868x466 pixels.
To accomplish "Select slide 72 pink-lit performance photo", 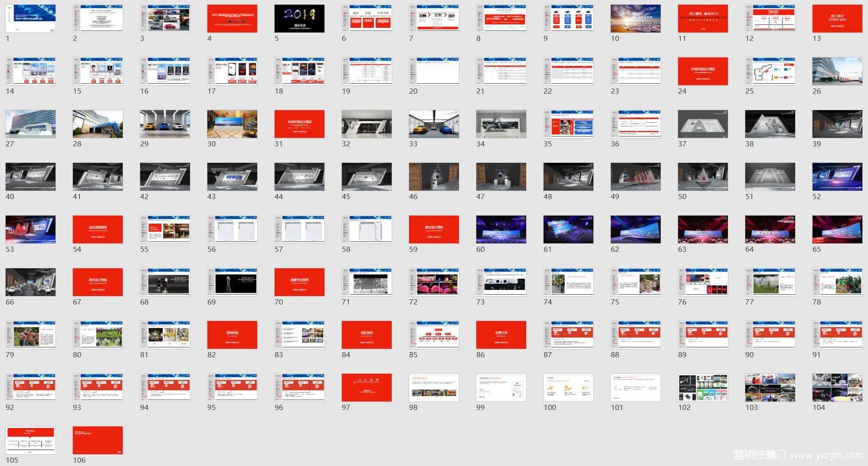I will 434,282.
